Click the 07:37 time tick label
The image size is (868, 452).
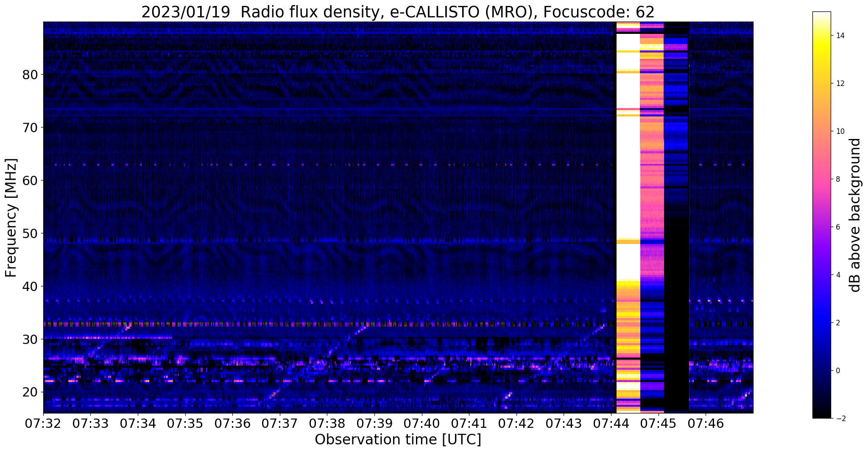280,423
